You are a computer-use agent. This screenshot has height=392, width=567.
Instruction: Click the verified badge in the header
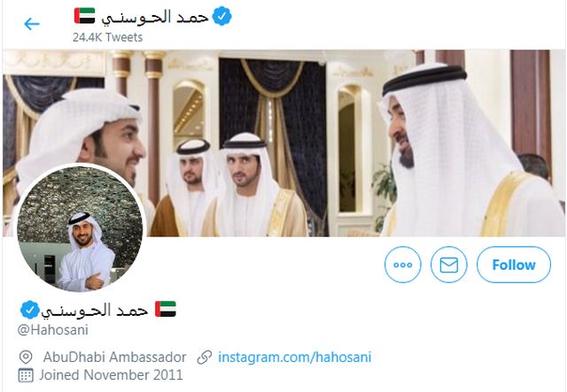(x=222, y=16)
